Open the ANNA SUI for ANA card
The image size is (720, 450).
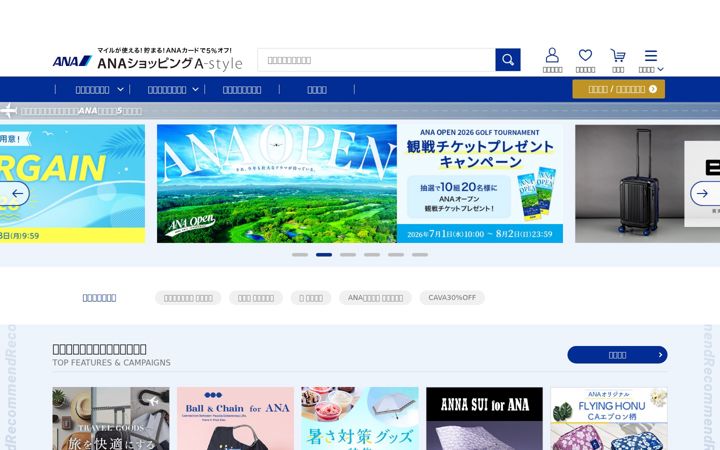484,418
